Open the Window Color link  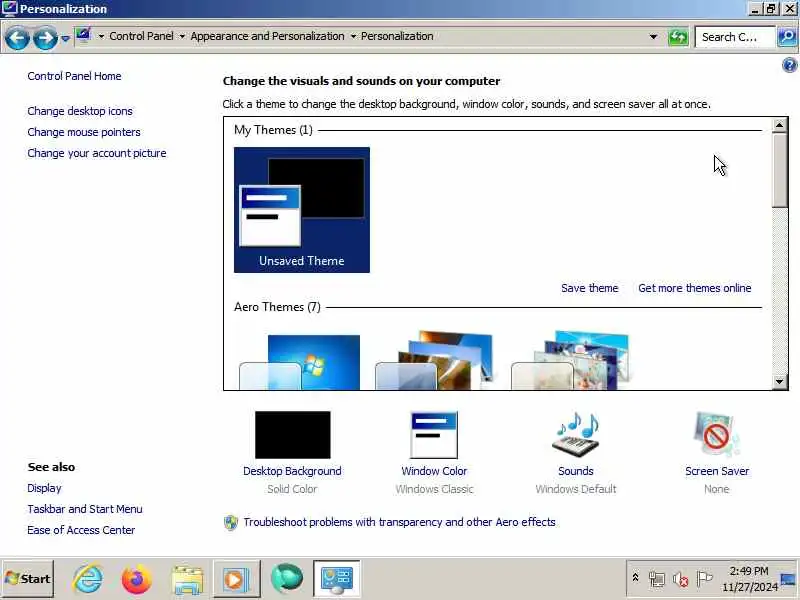tap(434, 471)
